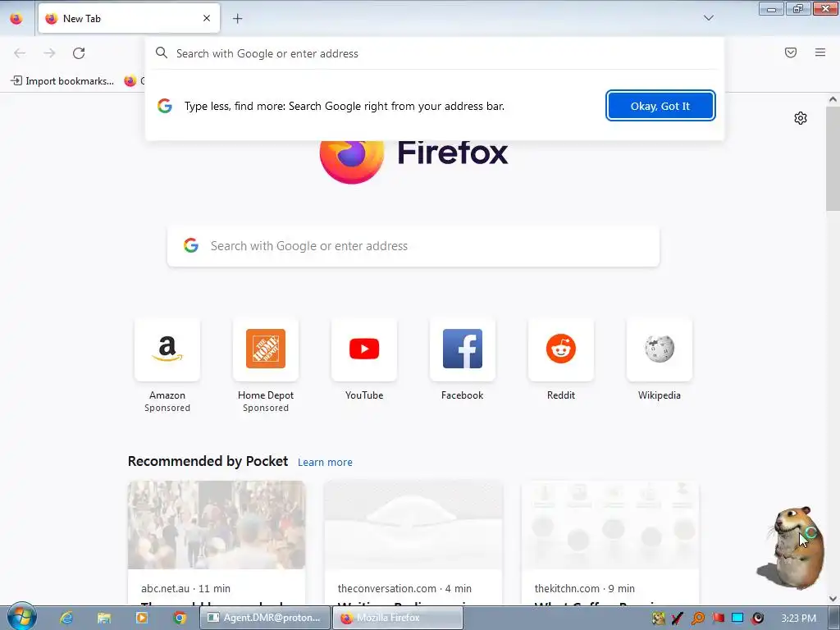The image size is (840, 630).
Task: Follow the Learn more link beside Pocket
Action: click(x=325, y=463)
